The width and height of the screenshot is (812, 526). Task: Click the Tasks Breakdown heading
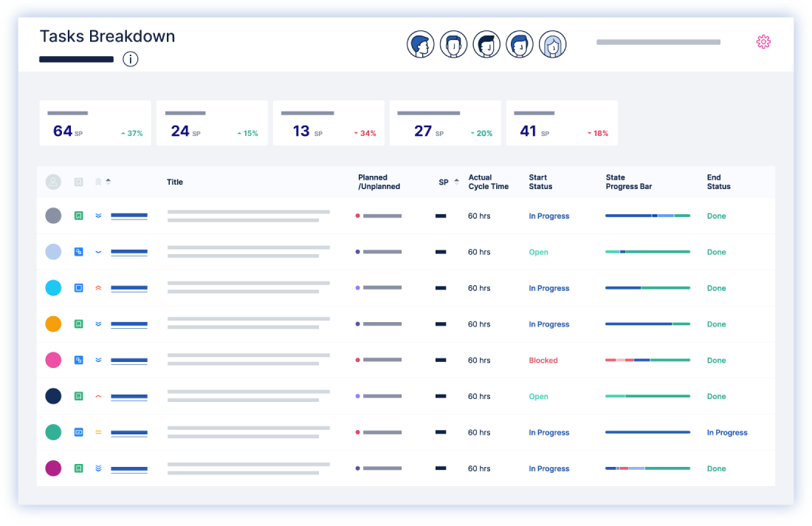tap(107, 36)
